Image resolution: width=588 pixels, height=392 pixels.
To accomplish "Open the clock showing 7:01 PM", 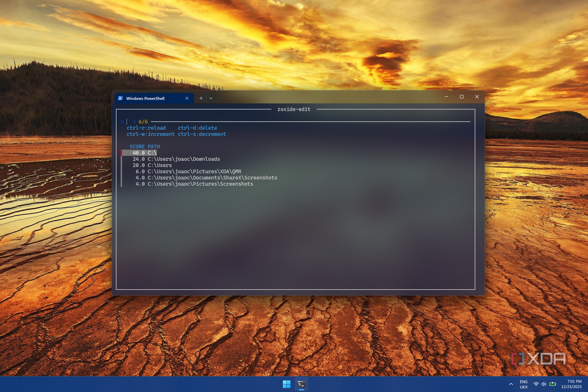I will [x=571, y=384].
